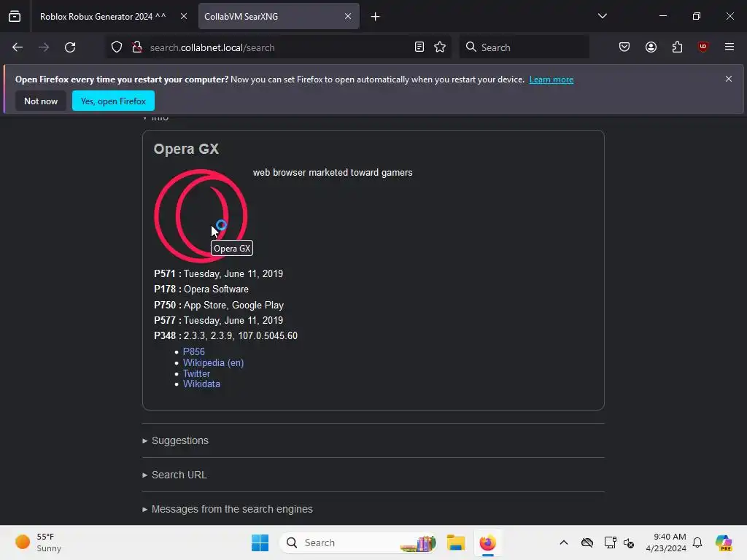The image size is (747, 560).
Task: Open the Extensions puzzle icon
Action: pos(677,47)
